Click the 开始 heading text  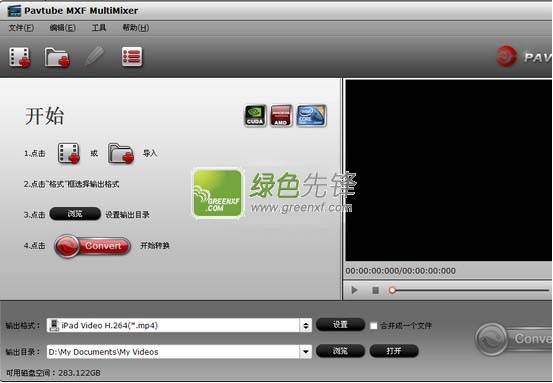click(44, 116)
